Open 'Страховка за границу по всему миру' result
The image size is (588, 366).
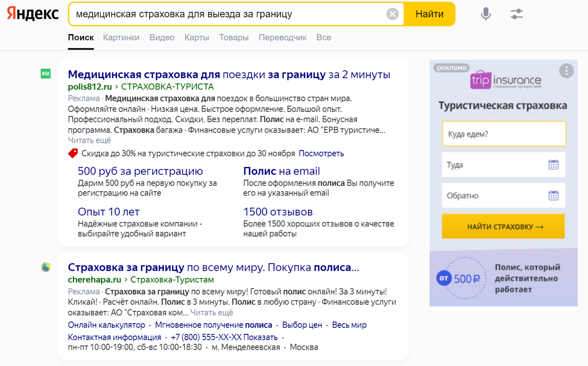[213, 267]
